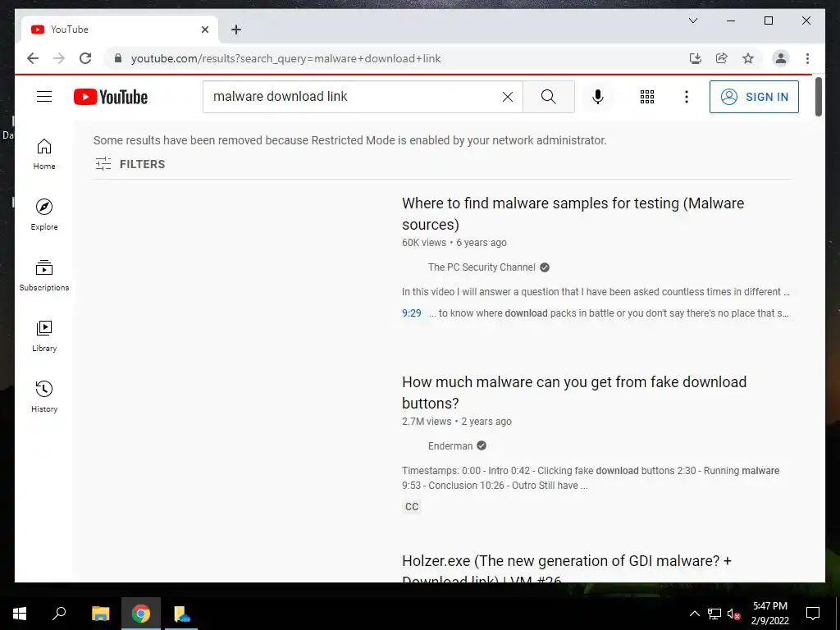
Task: Open the clock showing 5:47 PM
Action: [x=769, y=614]
